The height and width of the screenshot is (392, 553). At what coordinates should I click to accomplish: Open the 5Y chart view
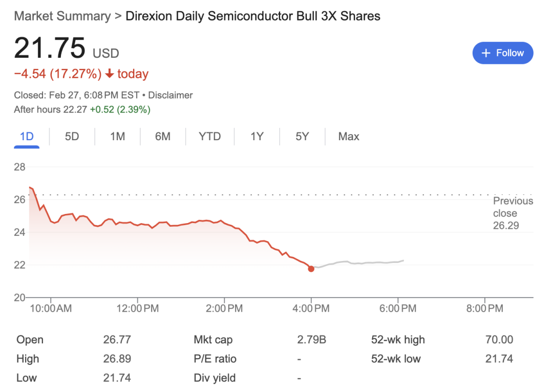(x=302, y=137)
